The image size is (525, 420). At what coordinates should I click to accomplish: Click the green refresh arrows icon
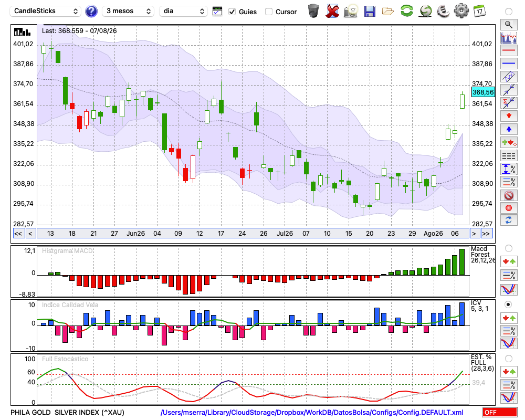tap(406, 11)
